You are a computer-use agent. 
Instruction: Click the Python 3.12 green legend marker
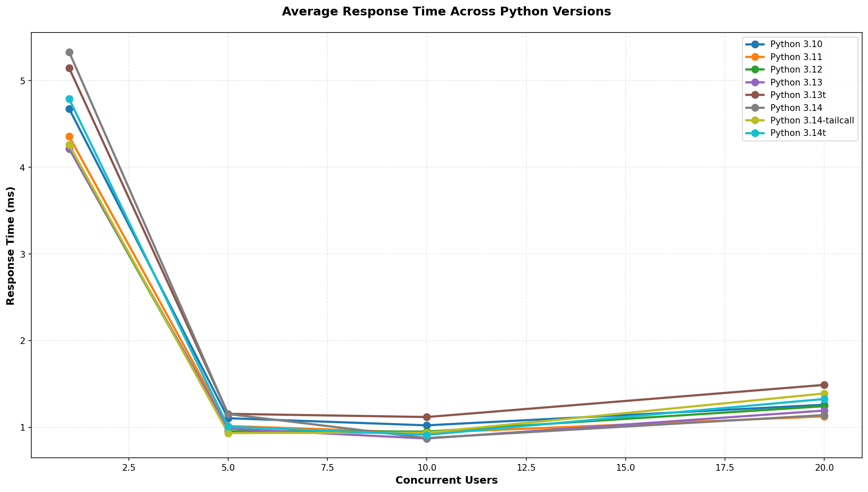(x=755, y=70)
